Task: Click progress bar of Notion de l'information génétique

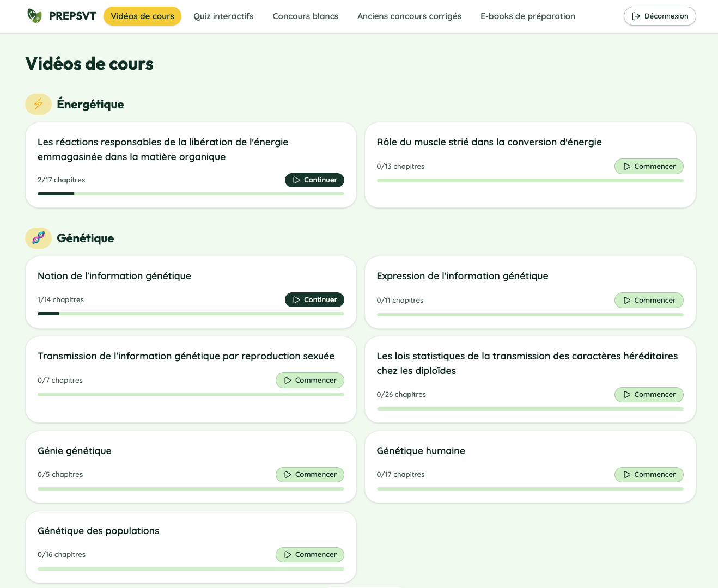Action: tap(191, 314)
